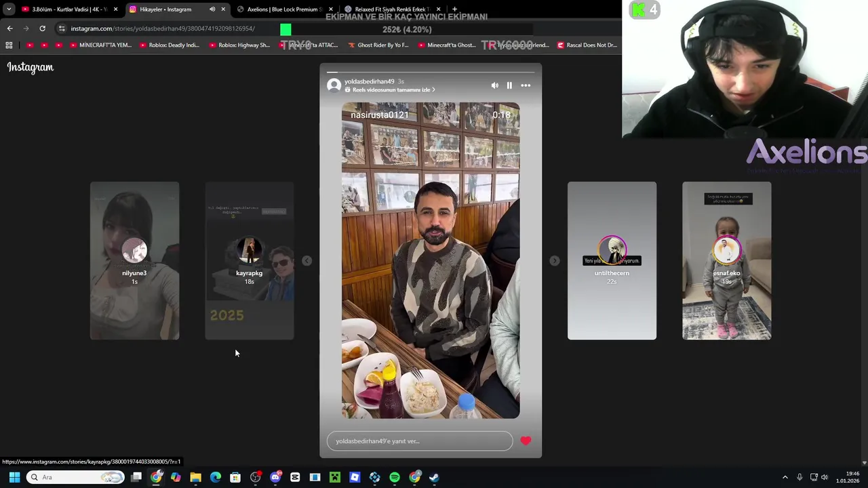Close the Hikayeler Instagram tab

pyautogui.click(x=223, y=9)
